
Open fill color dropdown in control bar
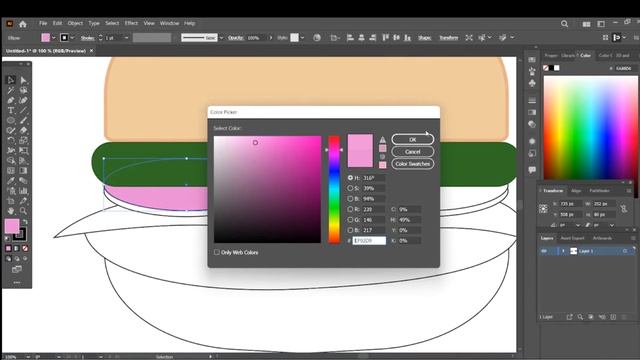coord(53,38)
